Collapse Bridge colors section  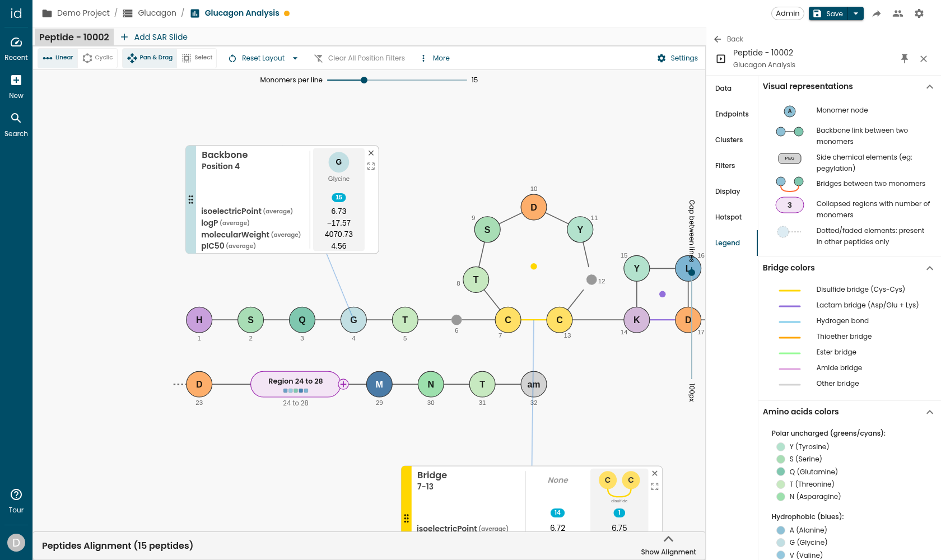click(930, 268)
